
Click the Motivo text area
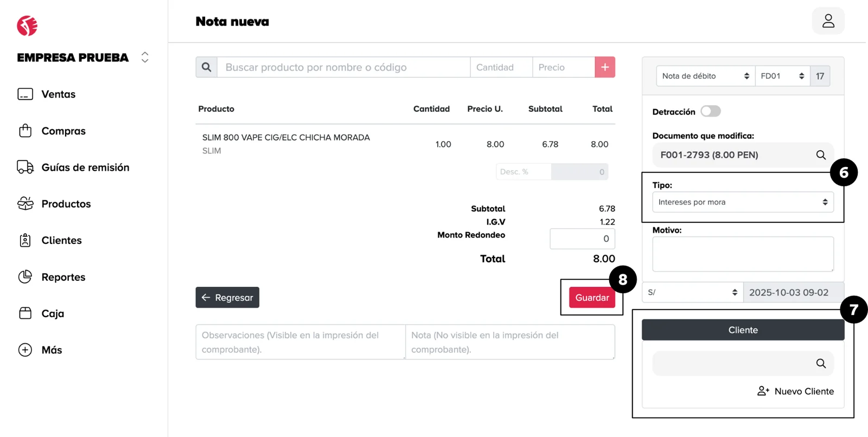742,254
